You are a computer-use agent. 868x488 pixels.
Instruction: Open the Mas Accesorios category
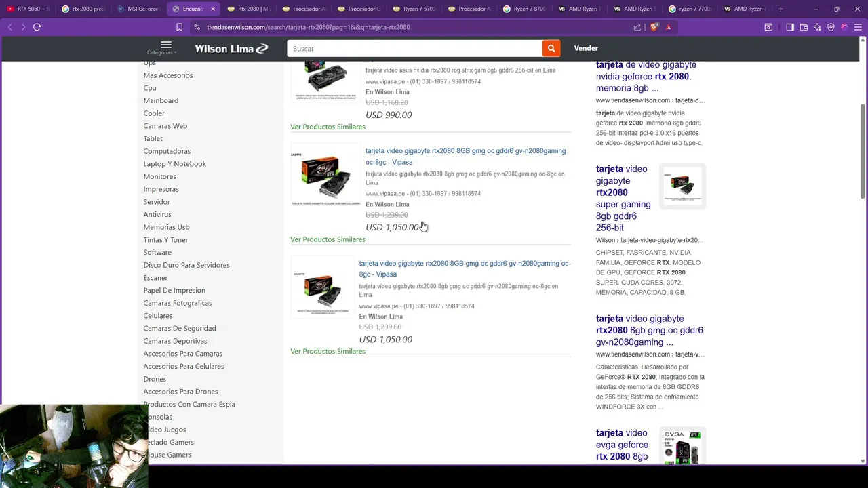(x=168, y=75)
